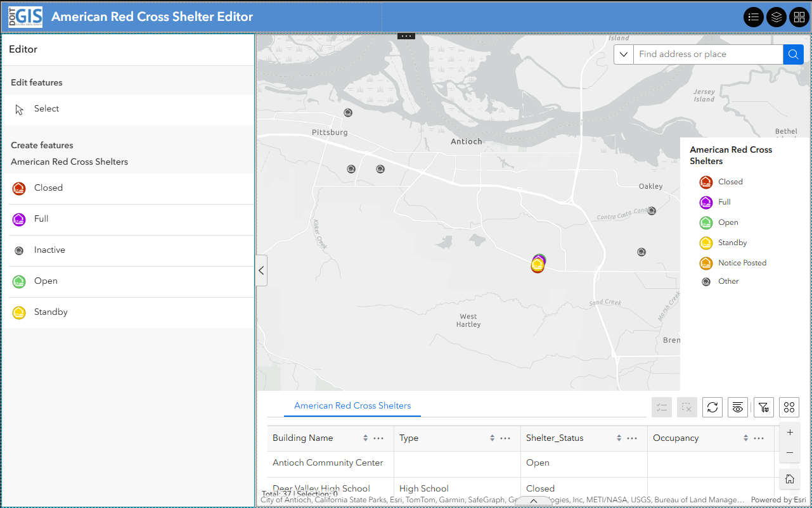Click the Standby entry in the map legend
Viewport: 812px width, 508px height.
point(723,243)
